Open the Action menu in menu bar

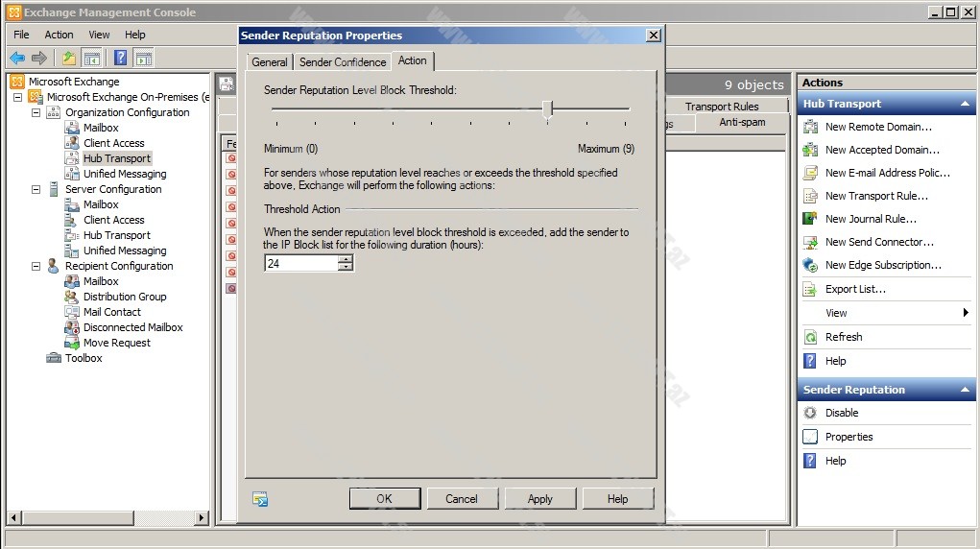click(59, 35)
